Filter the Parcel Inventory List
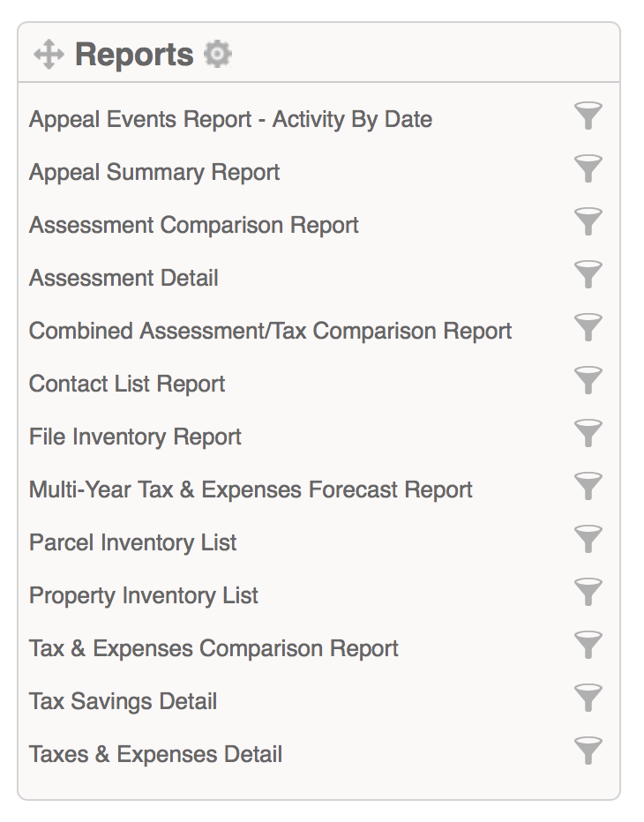 588,540
